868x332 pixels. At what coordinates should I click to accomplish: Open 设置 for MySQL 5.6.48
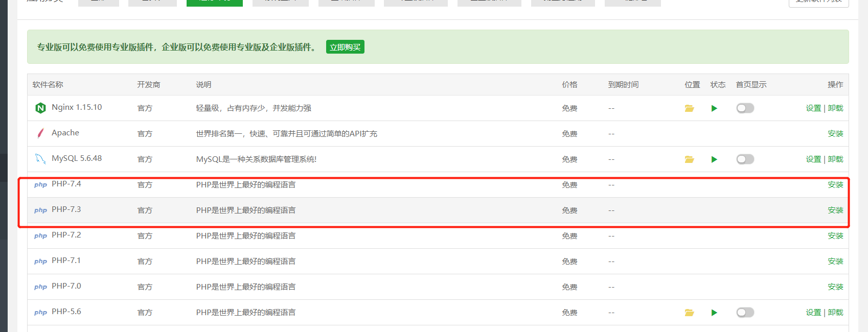pos(813,159)
